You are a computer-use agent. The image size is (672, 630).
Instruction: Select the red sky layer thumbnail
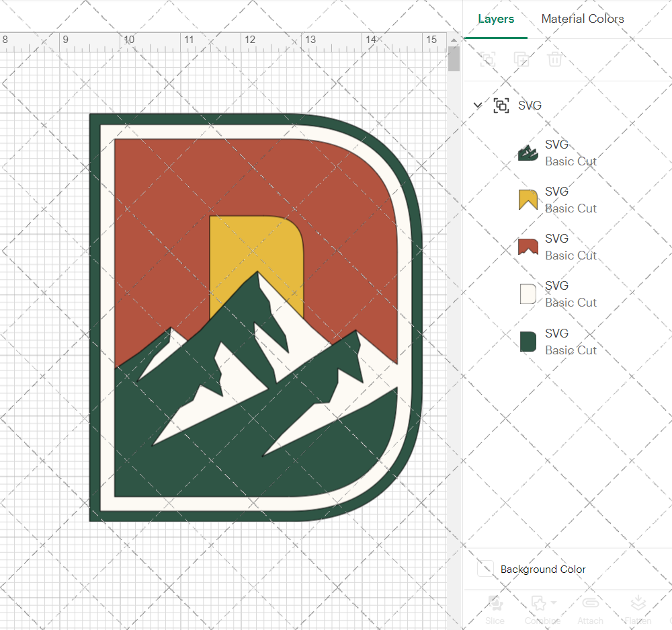[528, 247]
